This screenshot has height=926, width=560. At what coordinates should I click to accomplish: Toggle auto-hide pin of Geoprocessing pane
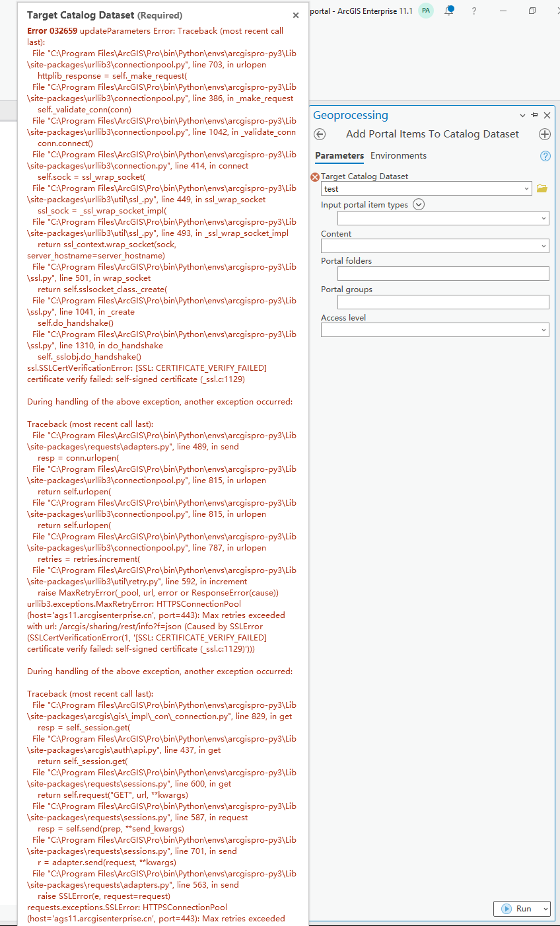pos(535,115)
